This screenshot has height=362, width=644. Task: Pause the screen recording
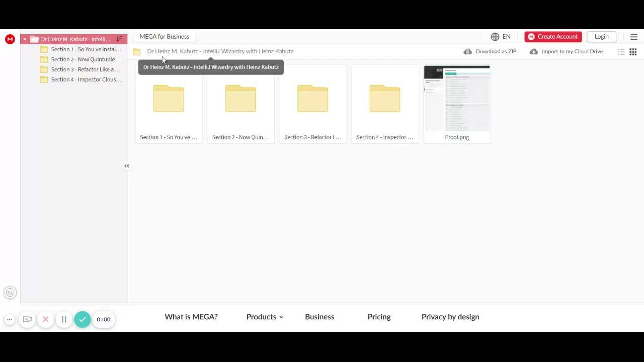(64, 319)
